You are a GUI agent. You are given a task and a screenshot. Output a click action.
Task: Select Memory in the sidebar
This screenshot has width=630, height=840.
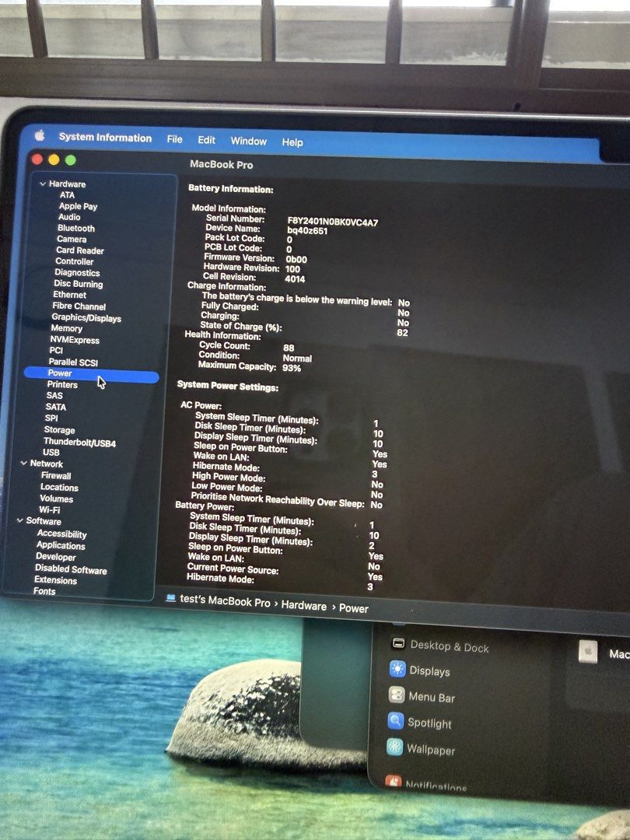pyautogui.click(x=66, y=328)
